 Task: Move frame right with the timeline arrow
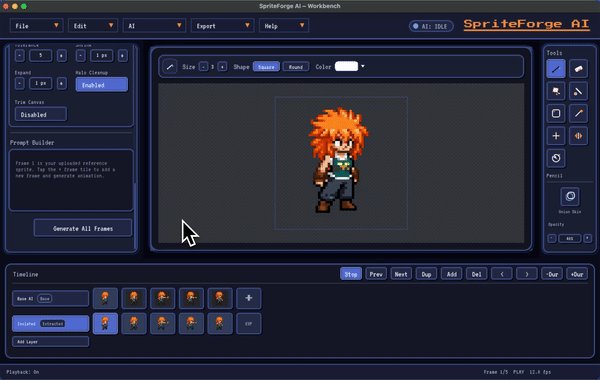[x=527, y=274]
